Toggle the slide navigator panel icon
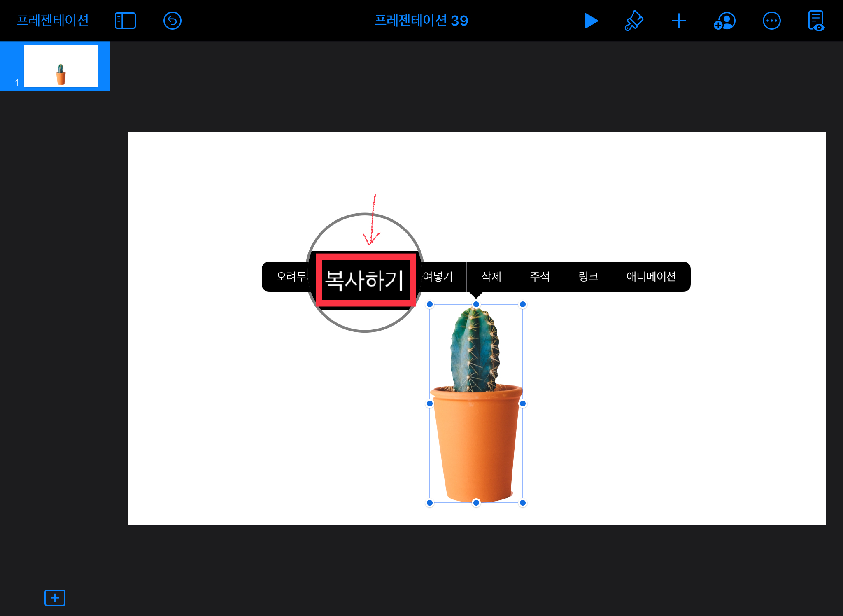The width and height of the screenshot is (843, 616). point(125,21)
